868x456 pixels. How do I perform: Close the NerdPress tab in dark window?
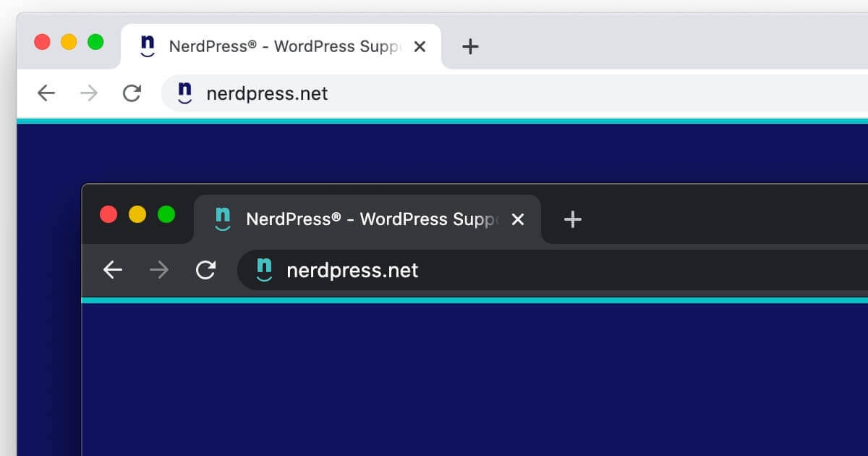pos(518,219)
